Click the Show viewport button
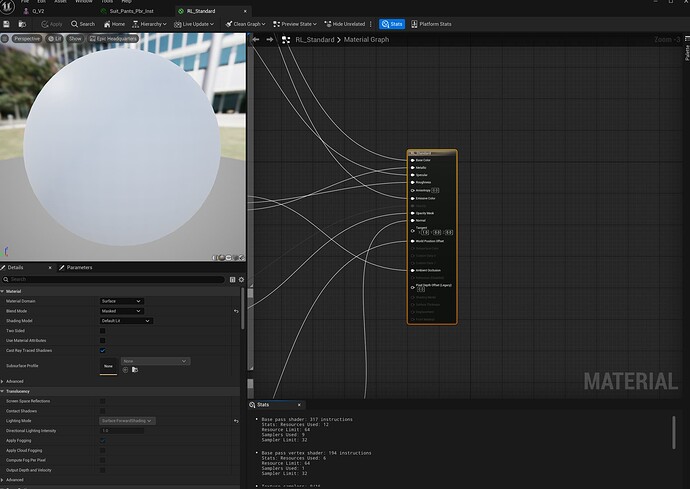The image size is (690, 489). click(75, 39)
